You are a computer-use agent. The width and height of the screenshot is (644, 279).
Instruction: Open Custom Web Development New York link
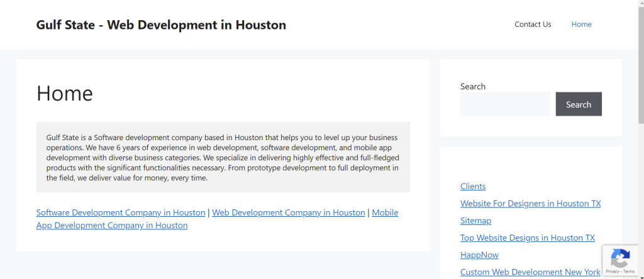(x=530, y=272)
